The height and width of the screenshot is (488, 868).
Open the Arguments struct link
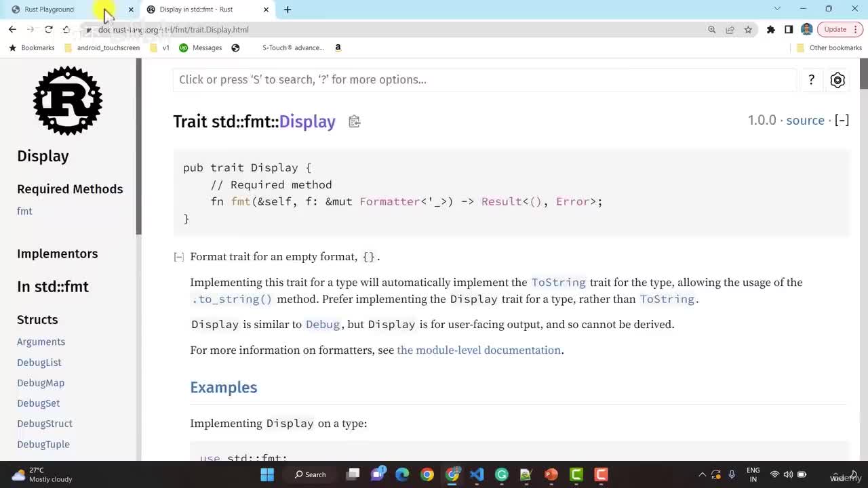pos(41,342)
